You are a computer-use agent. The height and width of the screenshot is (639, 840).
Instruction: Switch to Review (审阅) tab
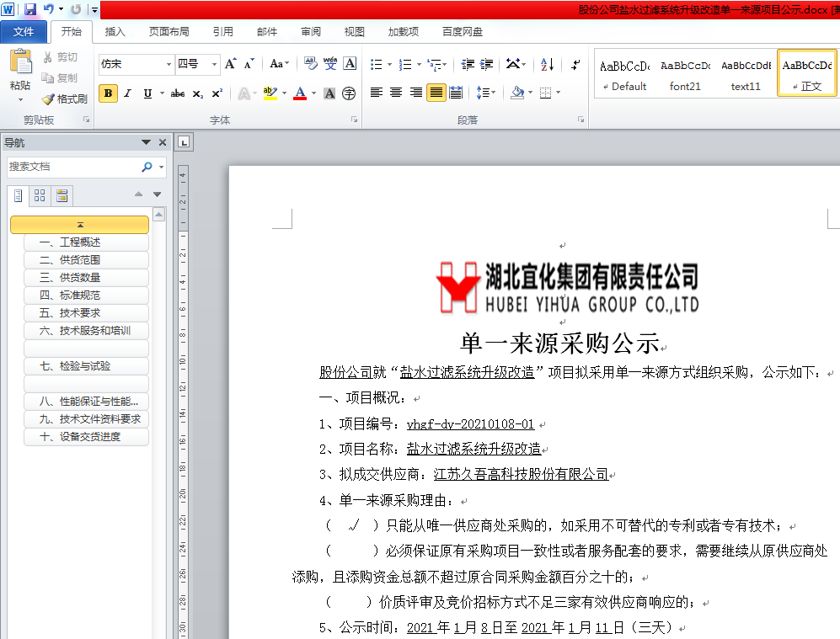point(311,32)
